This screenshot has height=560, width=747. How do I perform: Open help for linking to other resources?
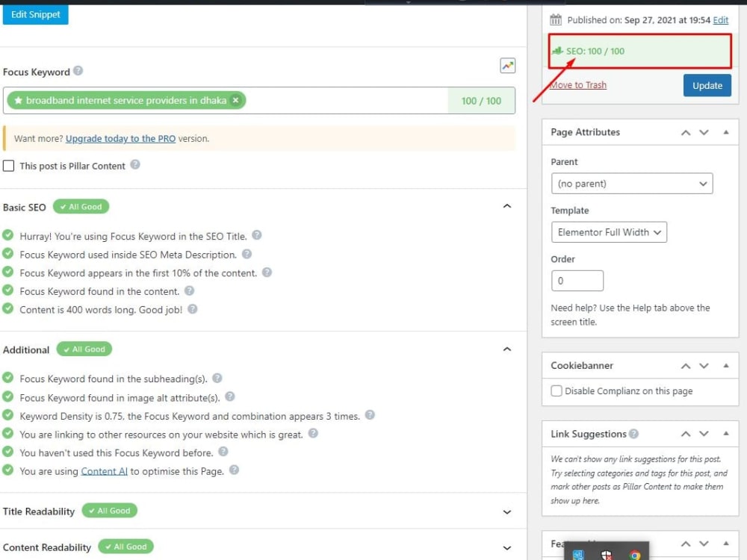point(313,433)
